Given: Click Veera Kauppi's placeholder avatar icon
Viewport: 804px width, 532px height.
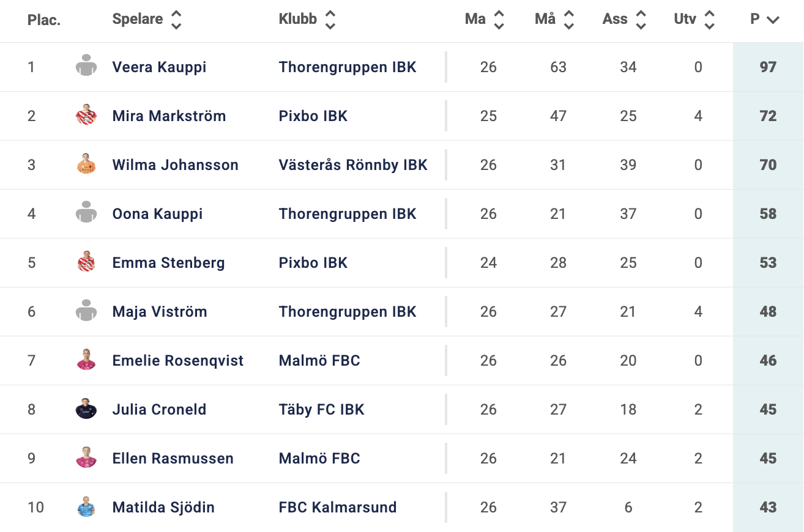Looking at the screenshot, I should [86, 66].
